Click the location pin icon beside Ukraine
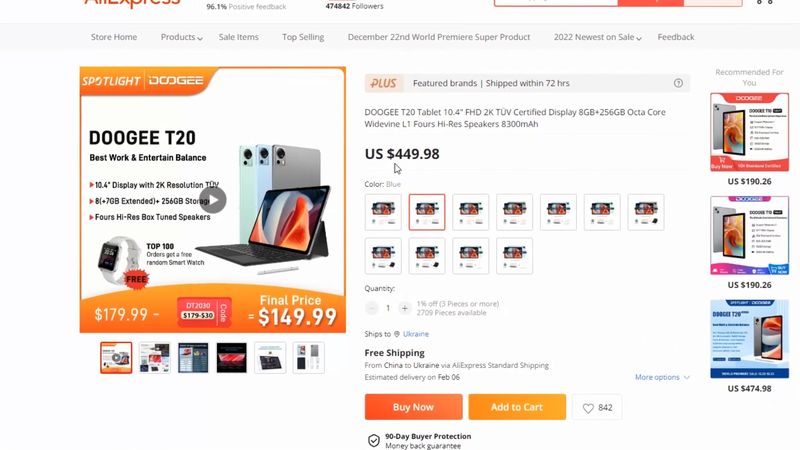This screenshot has width=800, height=450. pos(396,334)
